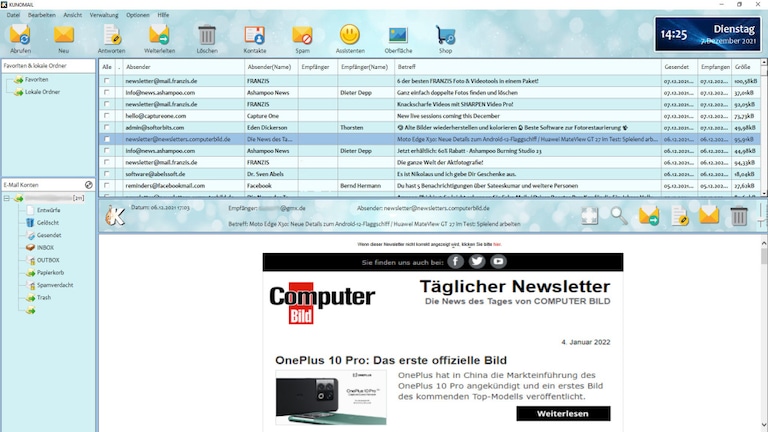Click the Weiterlesen button in newsletter

coord(563,413)
